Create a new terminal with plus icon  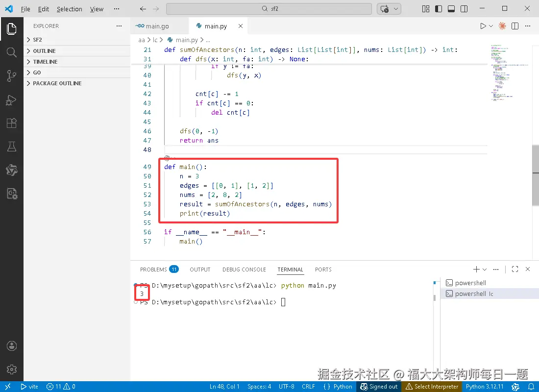(476, 269)
